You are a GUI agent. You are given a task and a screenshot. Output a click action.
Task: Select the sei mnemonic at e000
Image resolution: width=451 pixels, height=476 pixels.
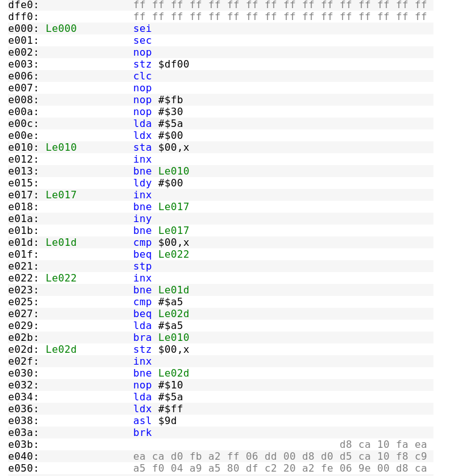[x=142, y=28]
